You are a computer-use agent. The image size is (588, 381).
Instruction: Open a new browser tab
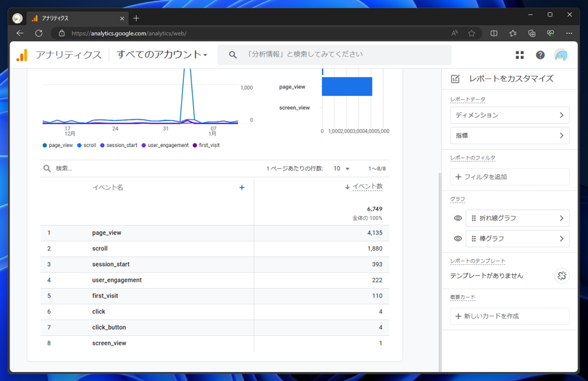point(136,18)
